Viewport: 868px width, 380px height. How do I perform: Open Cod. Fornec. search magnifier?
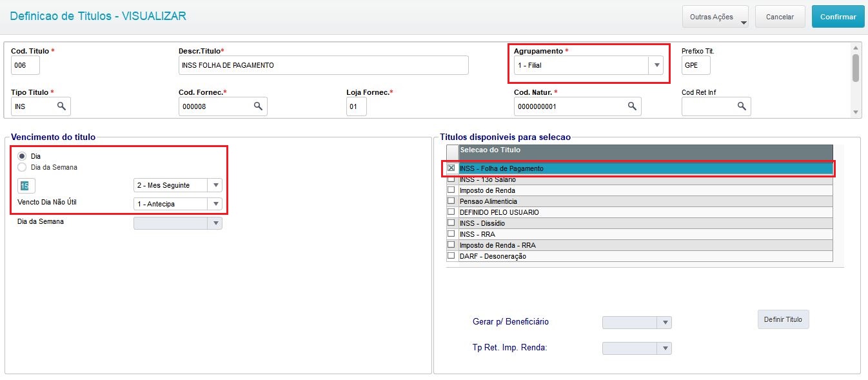coord(258,106)
